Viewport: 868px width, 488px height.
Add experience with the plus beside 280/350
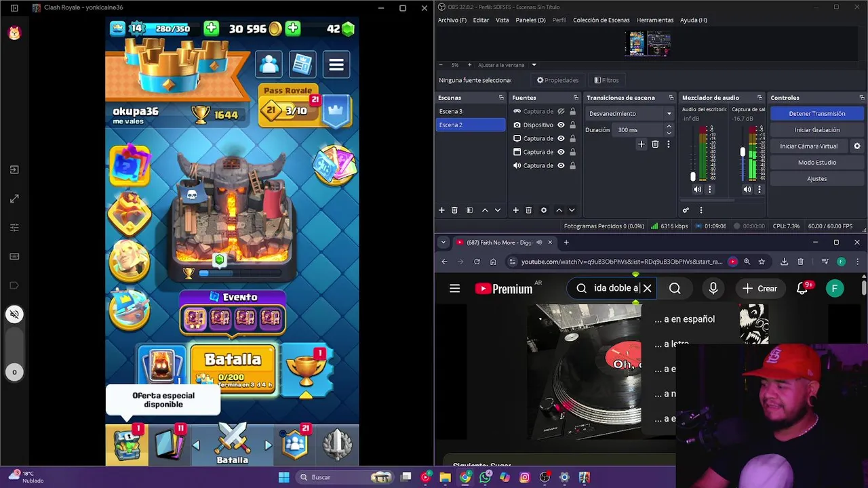(x=211, y=28)
